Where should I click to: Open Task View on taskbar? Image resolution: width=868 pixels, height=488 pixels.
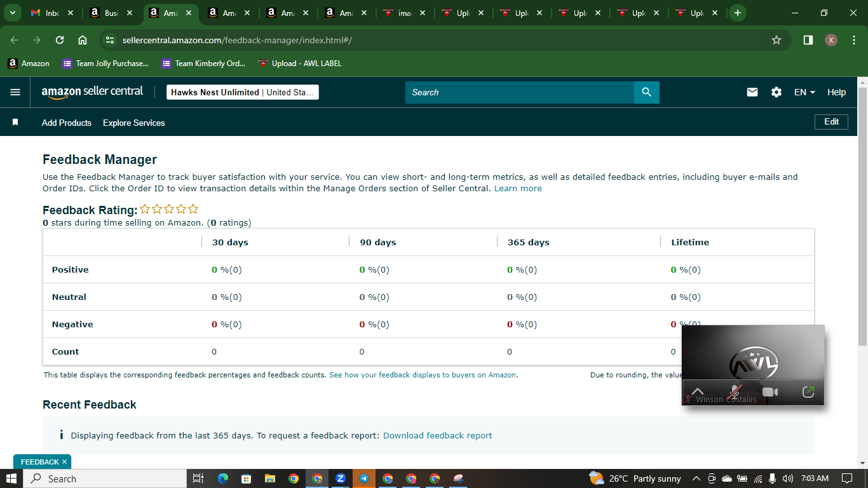(198, 478)
